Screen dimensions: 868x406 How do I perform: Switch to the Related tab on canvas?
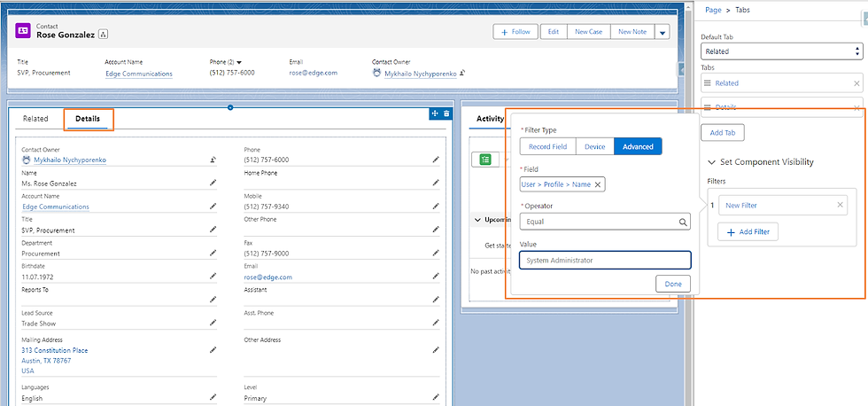[35, 119]
